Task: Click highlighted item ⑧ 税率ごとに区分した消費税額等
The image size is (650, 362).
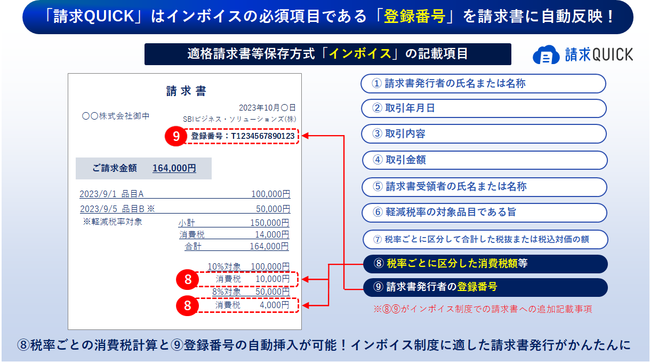Action: (x=485, y=264)
